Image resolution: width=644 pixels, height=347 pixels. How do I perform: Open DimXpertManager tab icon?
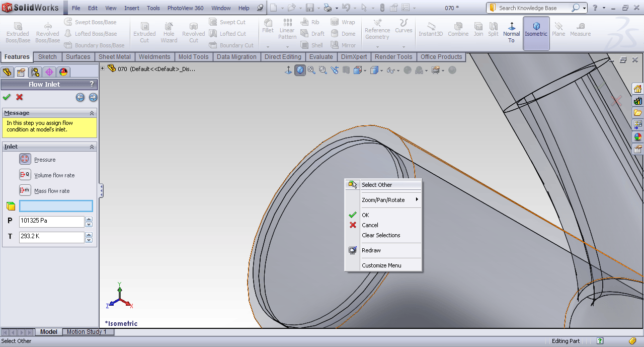pyautogui.click(x=49, y=72)
